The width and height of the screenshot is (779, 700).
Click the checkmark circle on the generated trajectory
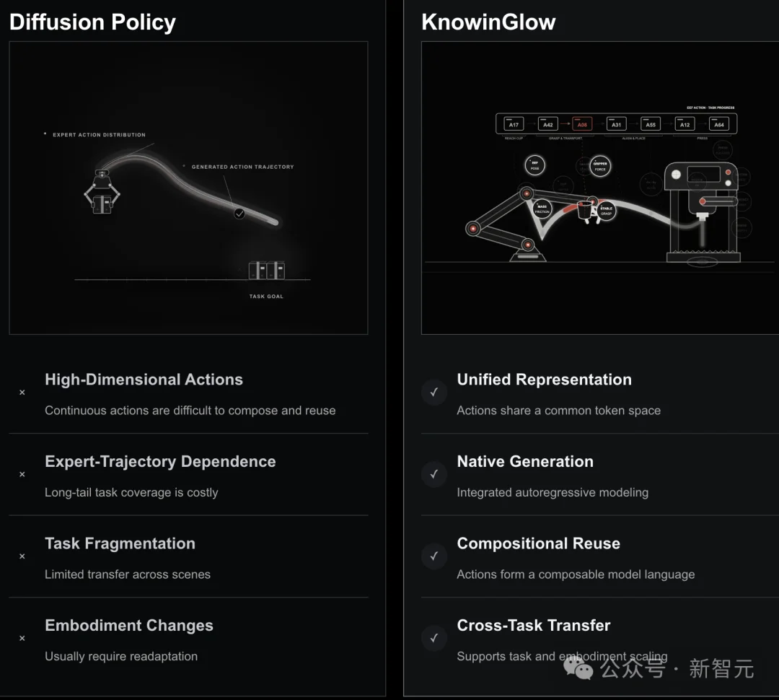click(239, 214)
